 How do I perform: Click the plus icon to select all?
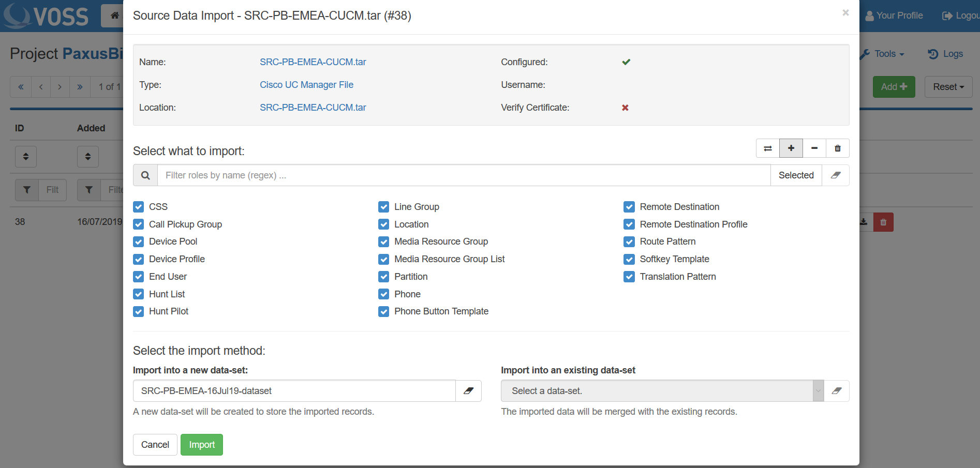point(791,148)
